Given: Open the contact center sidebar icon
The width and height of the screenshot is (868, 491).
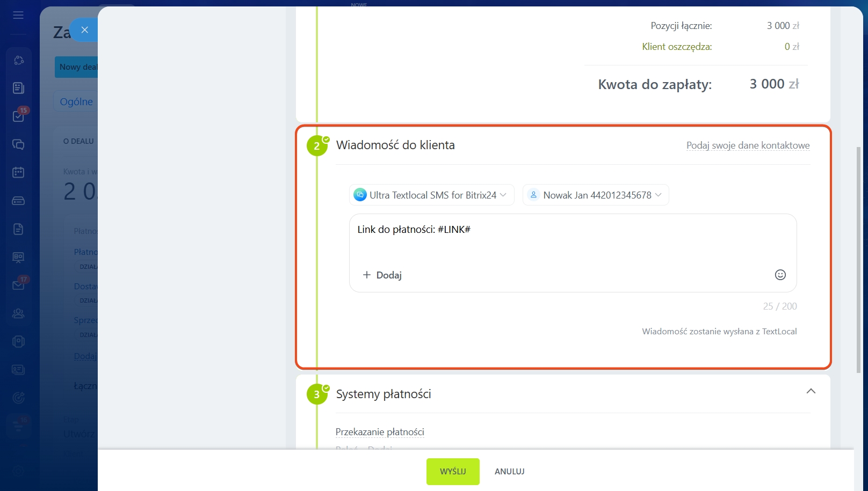Looking at the screenshot, I should (18, 341).
